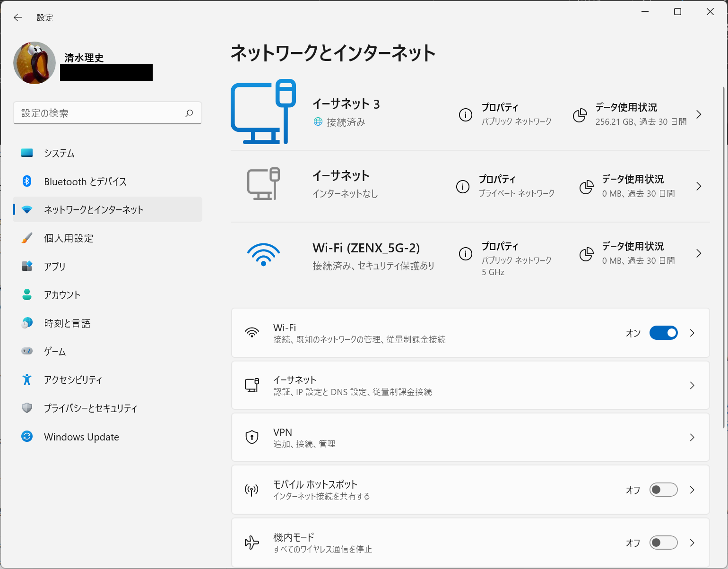Click the アカウント person icon
The image size is (728, 569).
27,294
